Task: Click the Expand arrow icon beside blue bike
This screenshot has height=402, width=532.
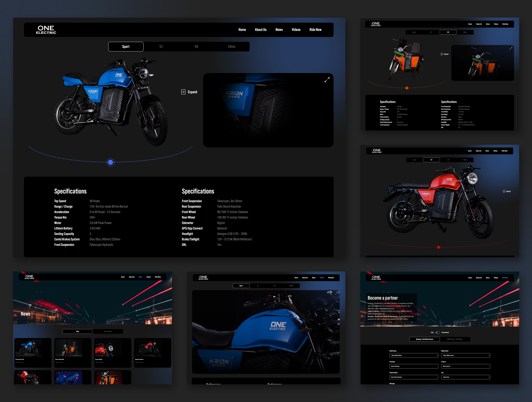Action: tap(183, 92)
